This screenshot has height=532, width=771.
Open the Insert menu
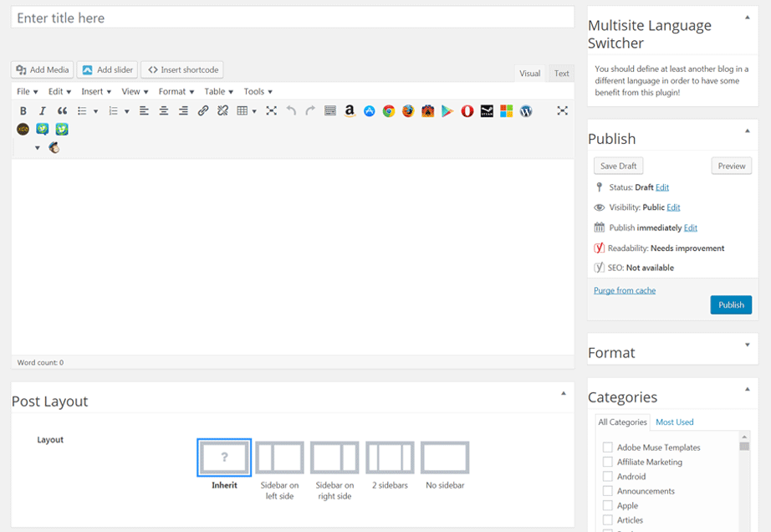96,91
